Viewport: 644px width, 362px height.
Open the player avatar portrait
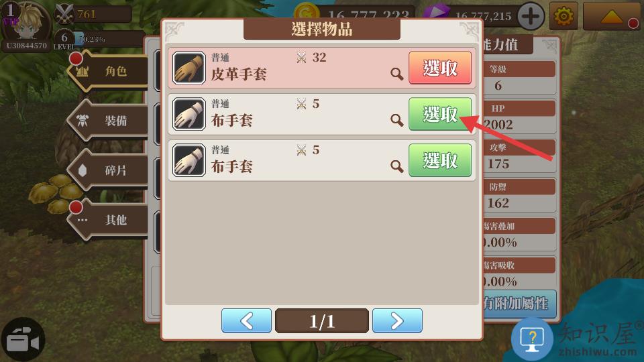tap(27, 21)
